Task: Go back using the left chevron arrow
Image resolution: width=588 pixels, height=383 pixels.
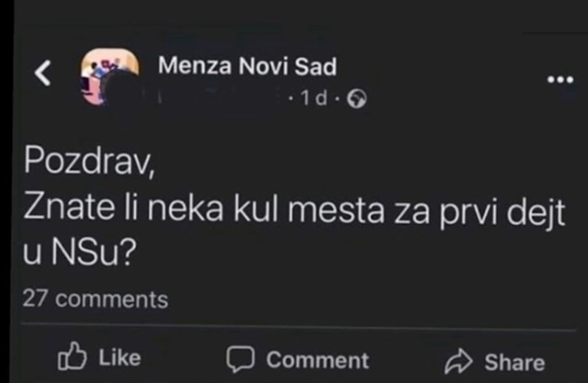Action: coord(43,73)
